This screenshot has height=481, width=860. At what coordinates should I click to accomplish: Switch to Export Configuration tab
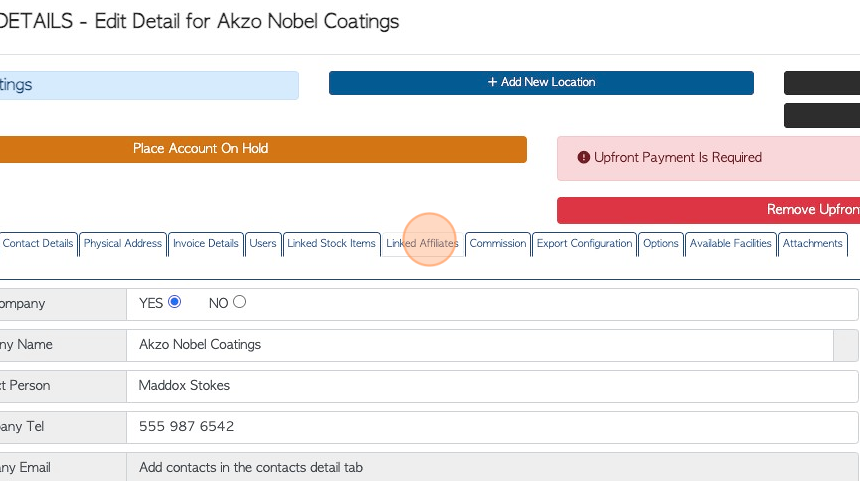coord(584,244)
